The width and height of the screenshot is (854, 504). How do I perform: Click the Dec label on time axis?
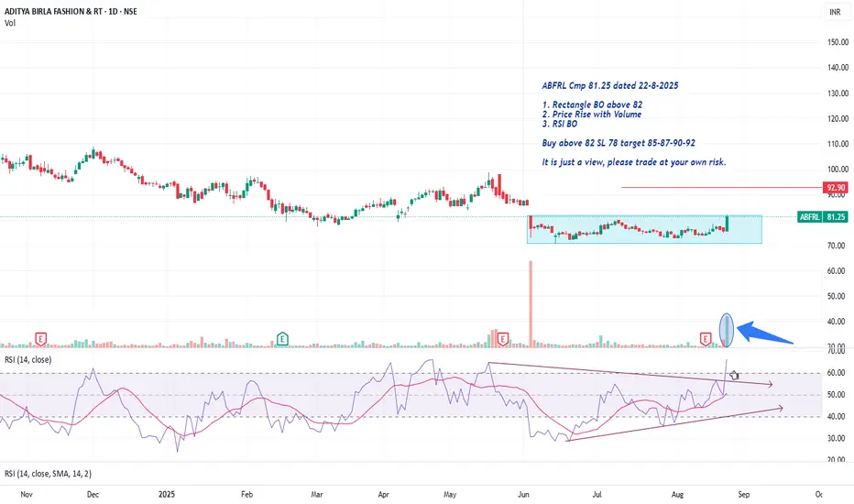click(93, 495)
